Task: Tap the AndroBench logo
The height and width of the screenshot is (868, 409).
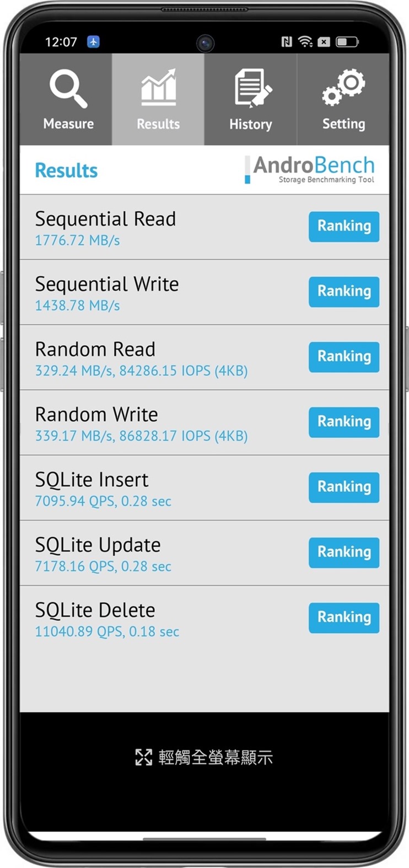Action: pos(310,169)
